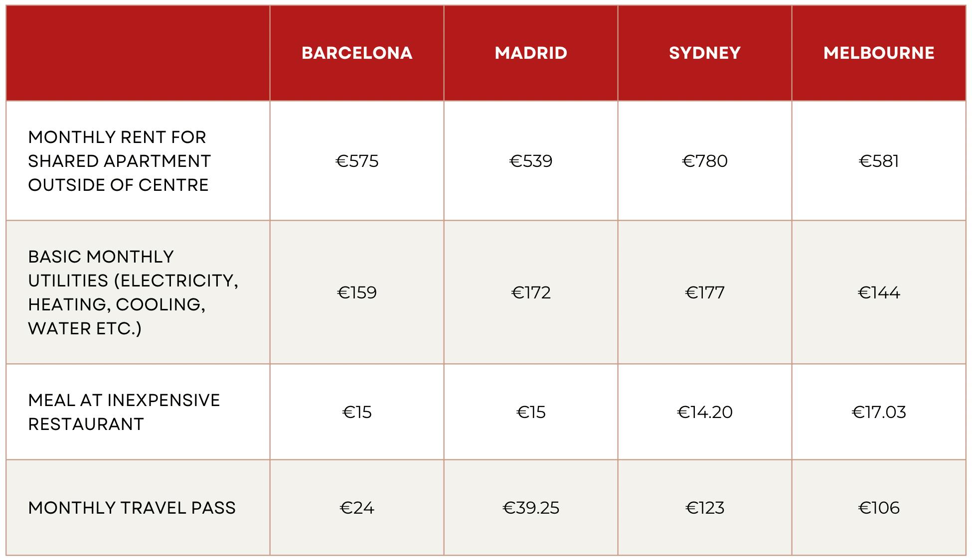Screen dimensions: 972x560
Task: Click Melbourne's €144 utilities value
Action: point(879,292)
